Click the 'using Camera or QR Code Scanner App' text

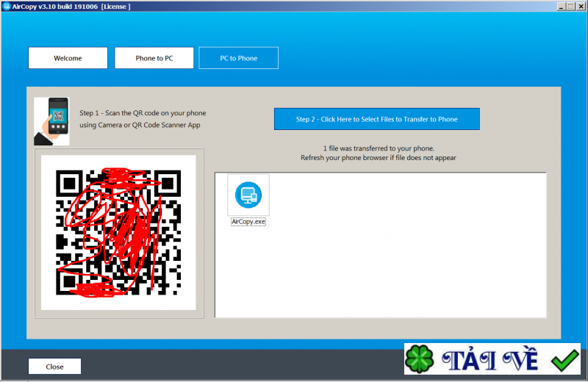[x=140, y=125]
